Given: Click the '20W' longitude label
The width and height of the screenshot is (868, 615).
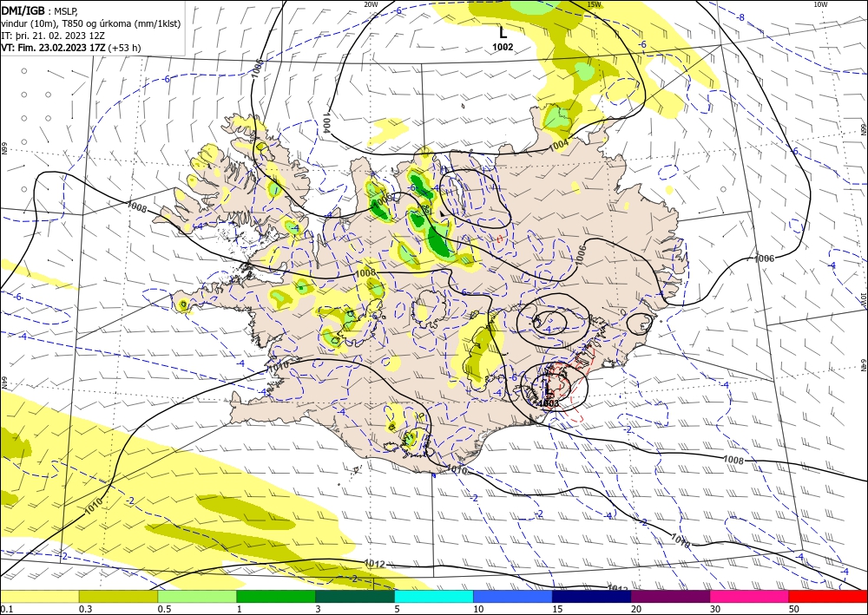Looking at the screenshot, I should pos(371,4).
